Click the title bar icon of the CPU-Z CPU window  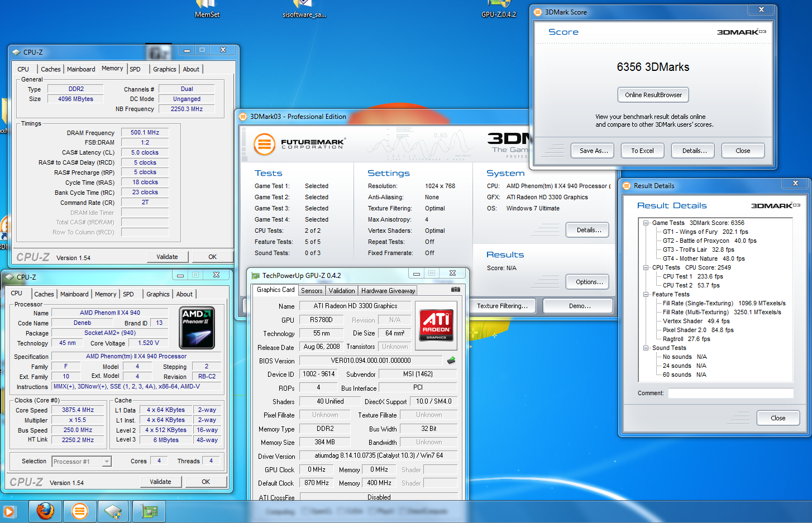coord(9,277)
